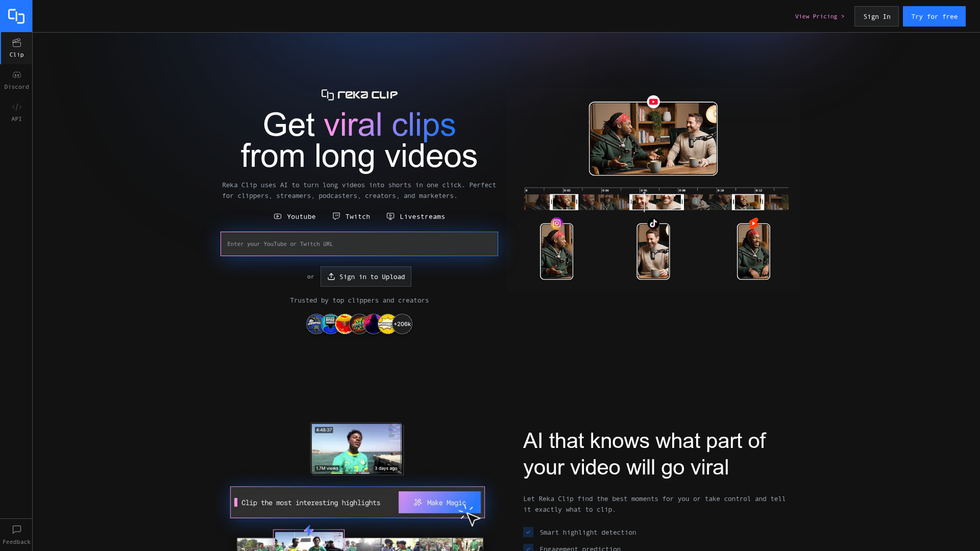980x551 pixels.
Task: Click the Youtube icon under the description
Action: tap(278, 216)
